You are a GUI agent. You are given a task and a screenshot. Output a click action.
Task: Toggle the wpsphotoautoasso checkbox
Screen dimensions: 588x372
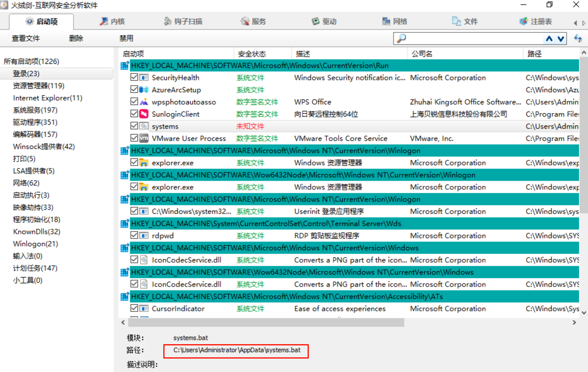(x=134, y=102)
